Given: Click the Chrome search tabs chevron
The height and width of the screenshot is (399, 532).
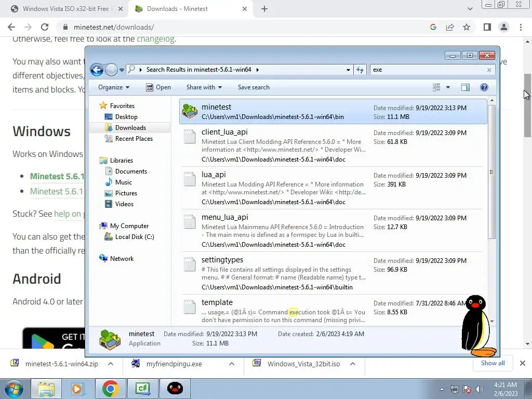Looking at the screenshot, I should [x=470, y=9].
